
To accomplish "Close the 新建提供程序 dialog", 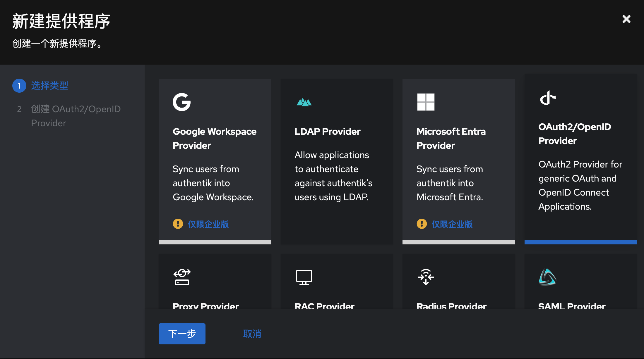I will [626, 19].
